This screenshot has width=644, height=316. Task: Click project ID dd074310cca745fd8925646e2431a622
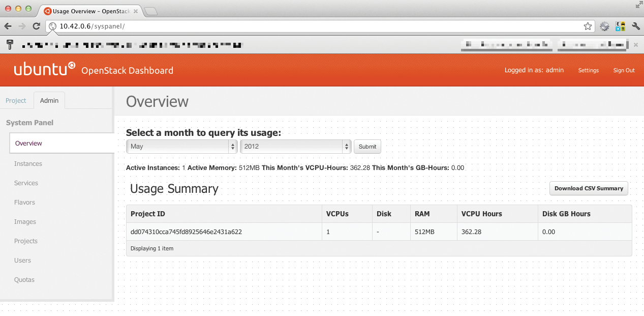pyautogui.click(x=186, y=232)
